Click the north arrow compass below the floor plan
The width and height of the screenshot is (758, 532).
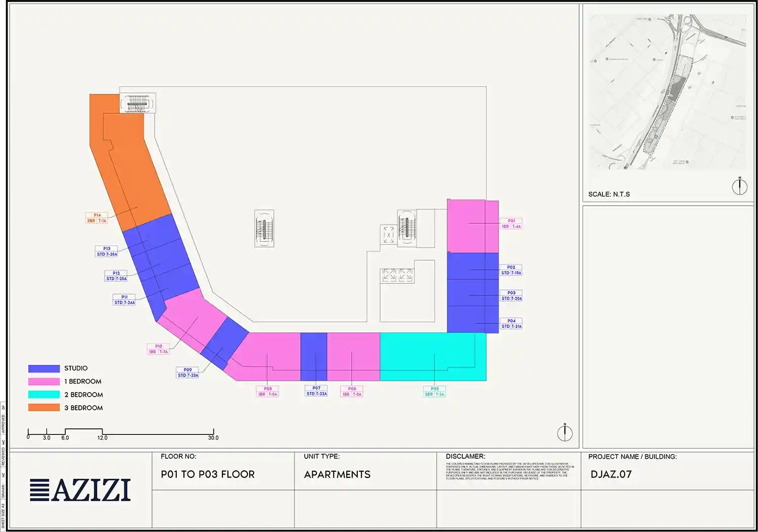[x=564, y=433]
